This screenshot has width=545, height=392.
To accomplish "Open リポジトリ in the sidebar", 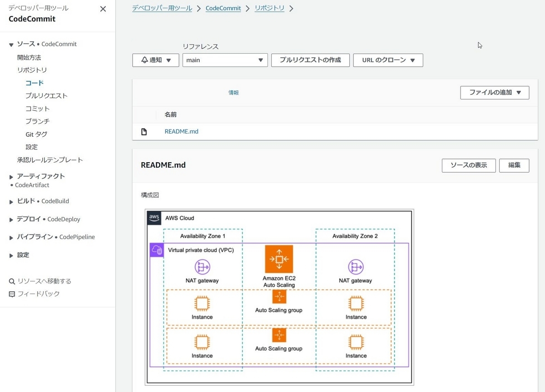I will (32, 70).
